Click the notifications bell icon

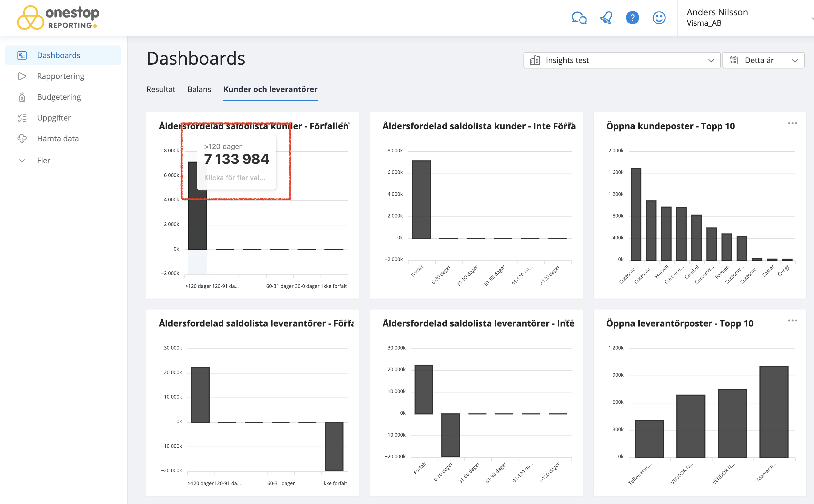click(x=606, y=18)
